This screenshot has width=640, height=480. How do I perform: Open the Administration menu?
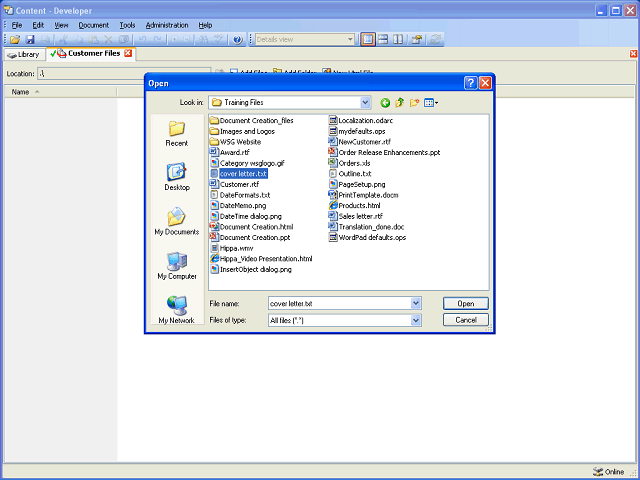coord(167,25)
